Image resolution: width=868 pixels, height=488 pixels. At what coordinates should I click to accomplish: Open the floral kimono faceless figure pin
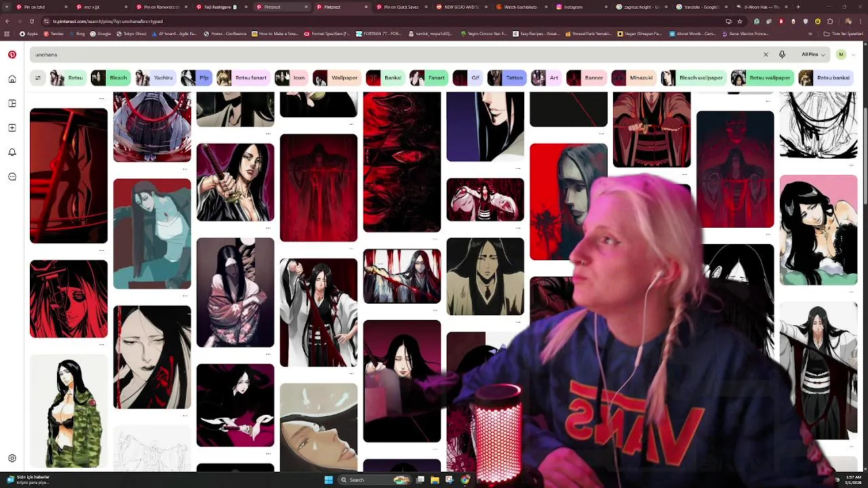point(235,292)
